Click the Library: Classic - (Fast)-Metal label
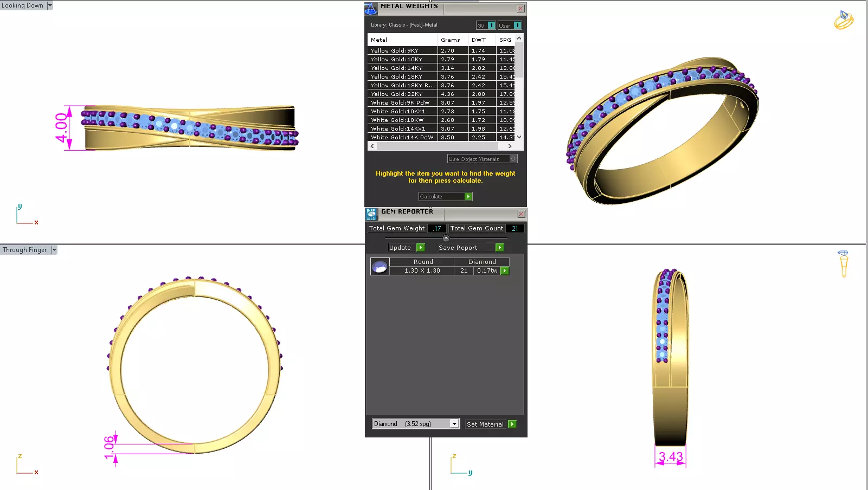Viewport: 868px width, 490px height. 404,25
